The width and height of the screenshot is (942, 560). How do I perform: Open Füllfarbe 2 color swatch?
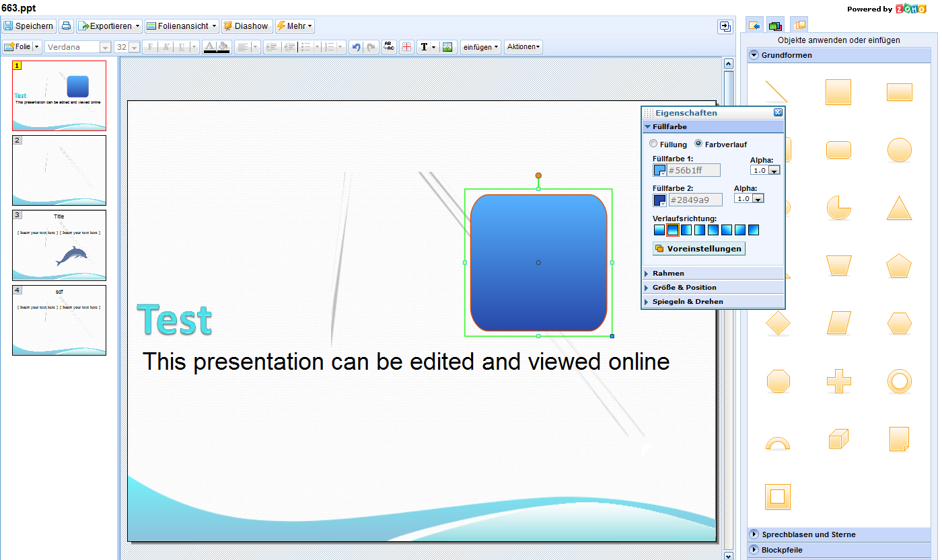click(x=659, y=200)
